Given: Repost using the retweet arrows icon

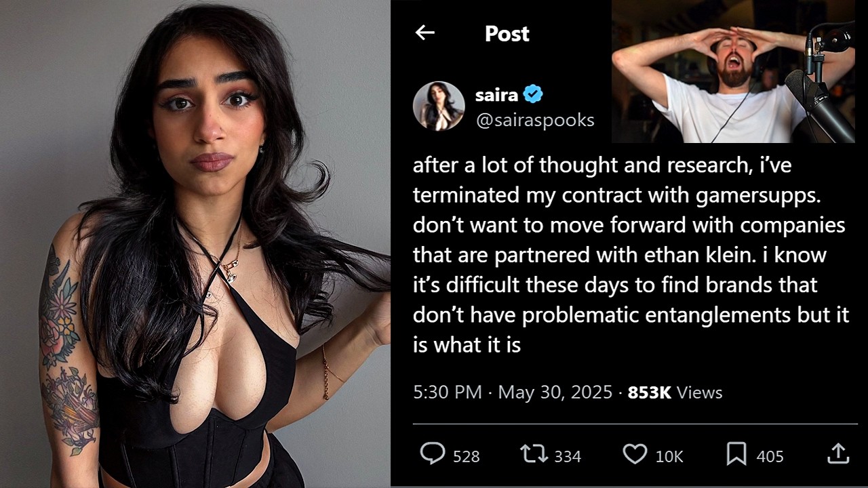Looking at the screenshot, I should [534, 454].
